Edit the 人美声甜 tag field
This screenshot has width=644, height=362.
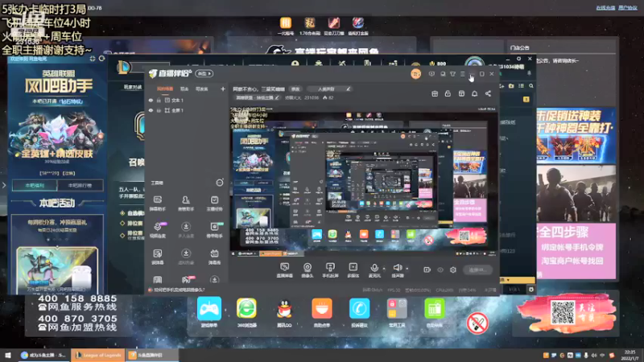[x=329, y=88]
